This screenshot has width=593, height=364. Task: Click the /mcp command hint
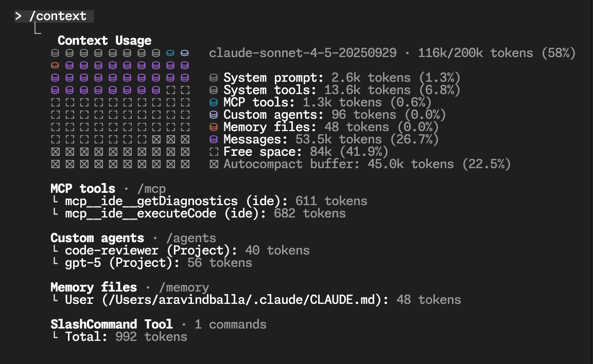click(152, 189)
